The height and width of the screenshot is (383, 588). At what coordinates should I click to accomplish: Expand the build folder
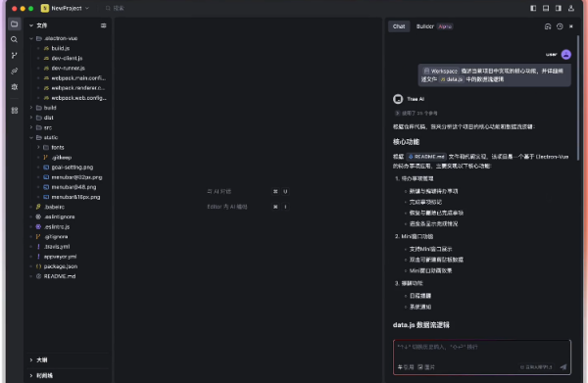pos(31,108)
